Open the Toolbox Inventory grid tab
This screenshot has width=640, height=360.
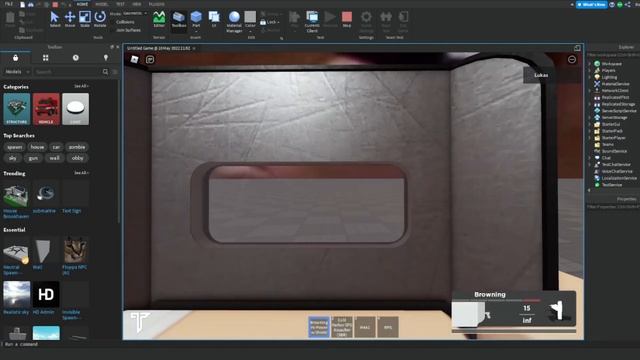45,58
